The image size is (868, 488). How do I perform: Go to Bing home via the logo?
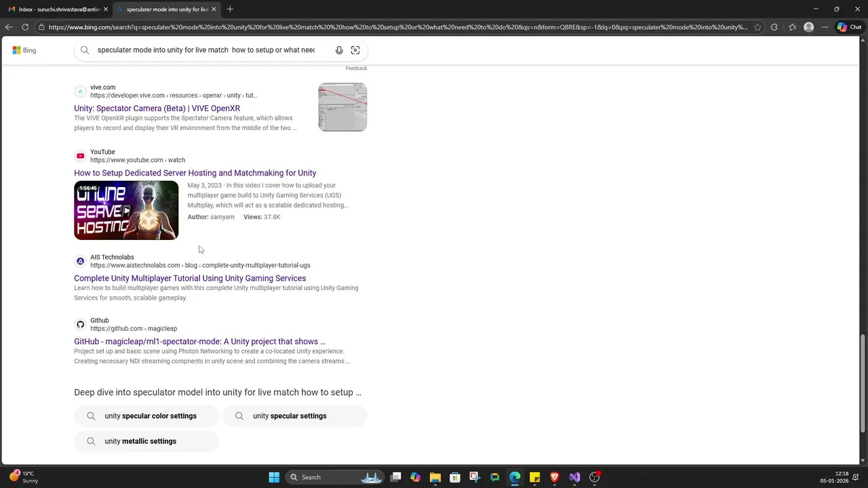coord(24,50)
